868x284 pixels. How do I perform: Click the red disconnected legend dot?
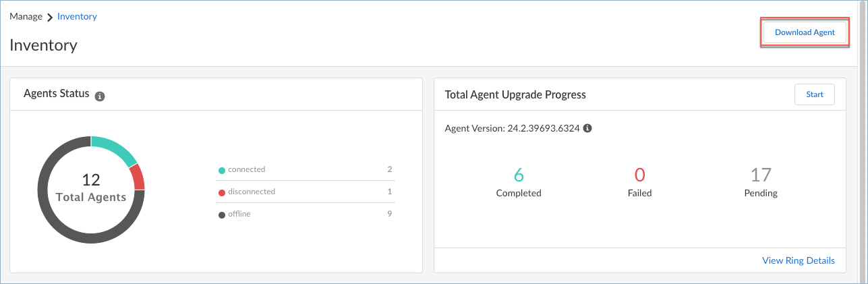(x=221, y=192)
